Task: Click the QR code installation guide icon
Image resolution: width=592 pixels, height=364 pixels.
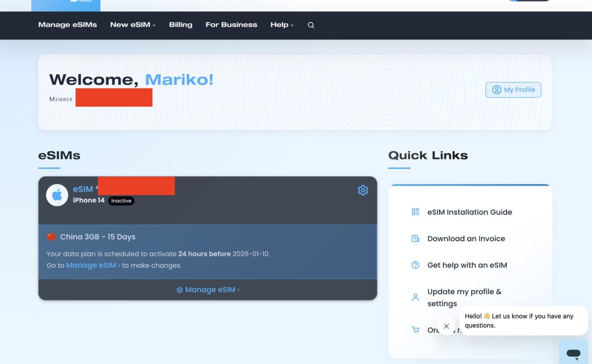Action: click(415, 212)
